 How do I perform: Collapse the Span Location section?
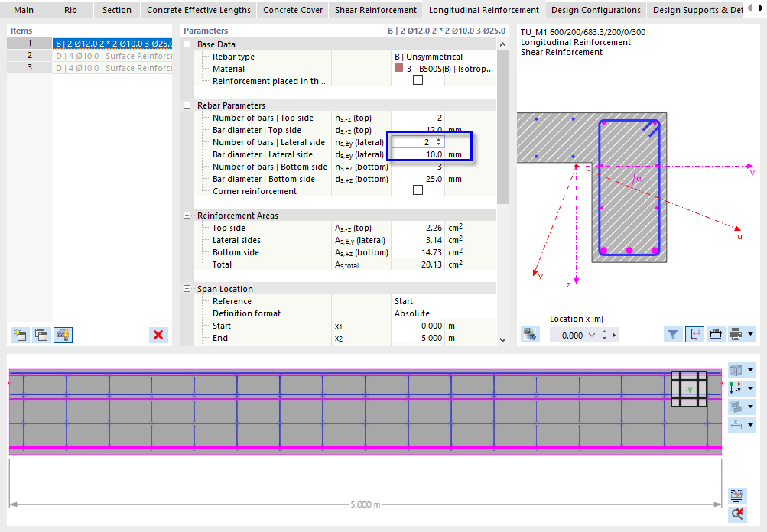[187, 288]
